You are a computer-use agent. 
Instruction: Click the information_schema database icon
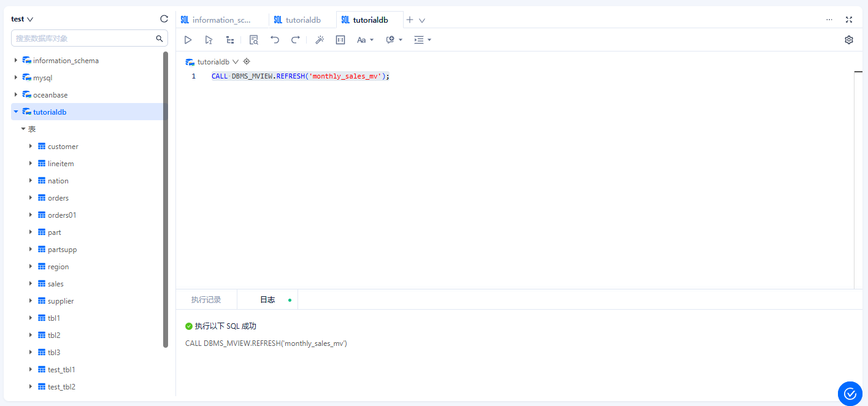click(27, 61)
